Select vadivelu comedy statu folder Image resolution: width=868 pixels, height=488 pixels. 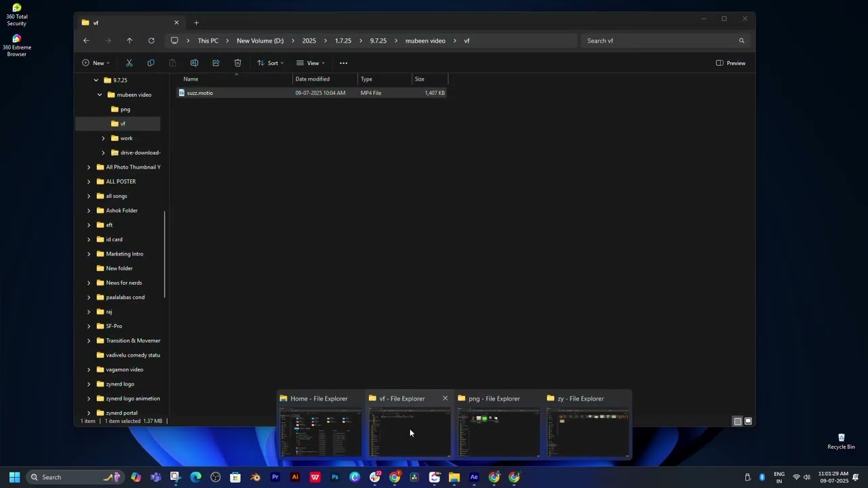(x=127, y=355)
